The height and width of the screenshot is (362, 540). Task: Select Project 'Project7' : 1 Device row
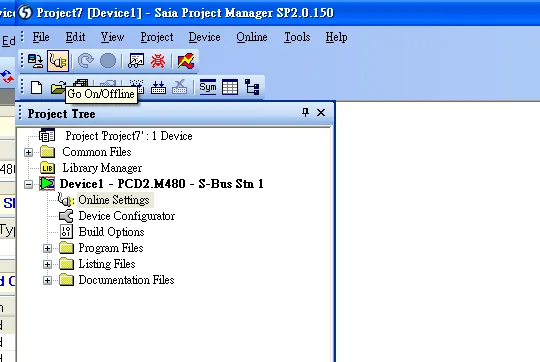[129, 136]
